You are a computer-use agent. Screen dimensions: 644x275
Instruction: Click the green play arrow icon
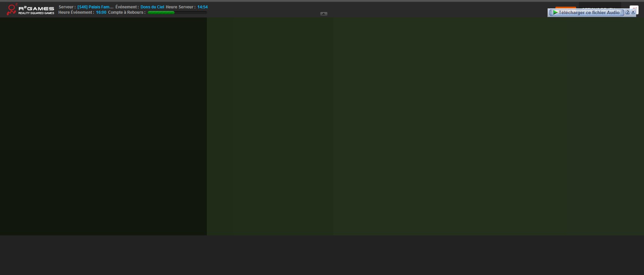pos(555,13)
